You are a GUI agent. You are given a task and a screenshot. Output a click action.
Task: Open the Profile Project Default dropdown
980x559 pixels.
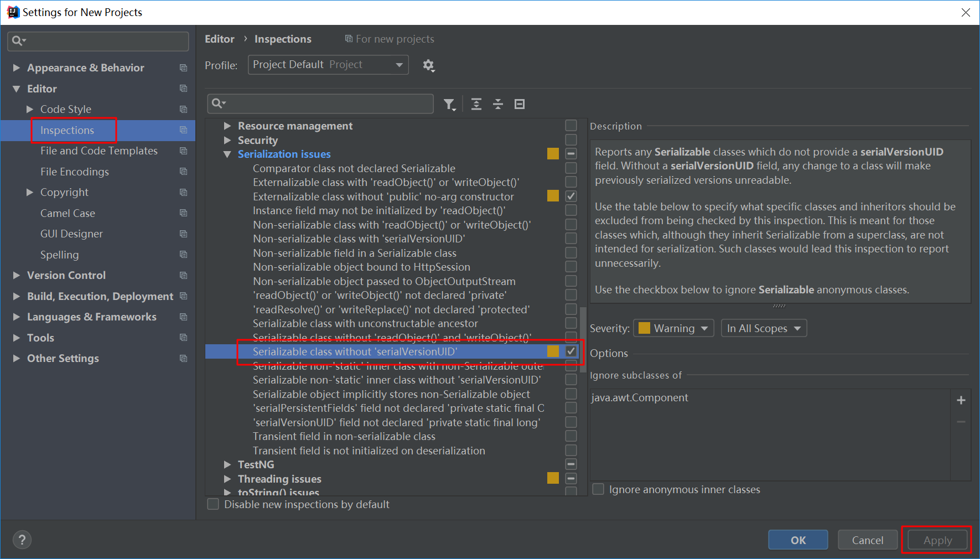(328, 65)
